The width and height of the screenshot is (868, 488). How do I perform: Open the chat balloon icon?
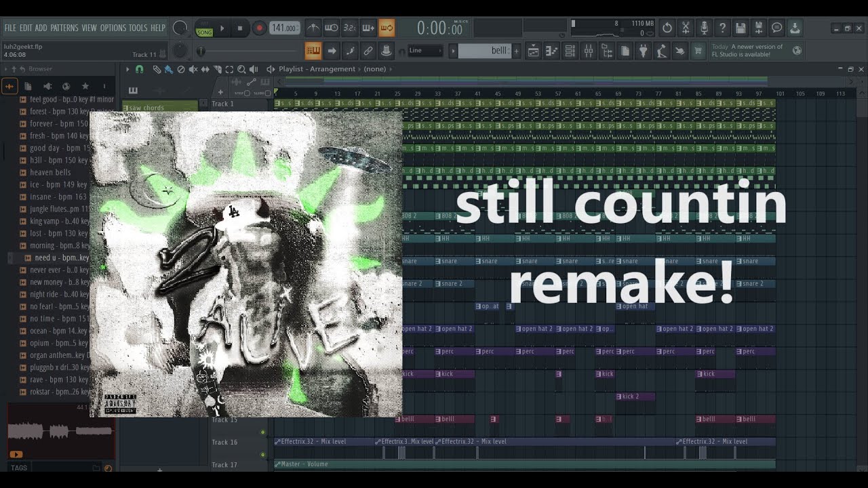[x=777, y=28]
